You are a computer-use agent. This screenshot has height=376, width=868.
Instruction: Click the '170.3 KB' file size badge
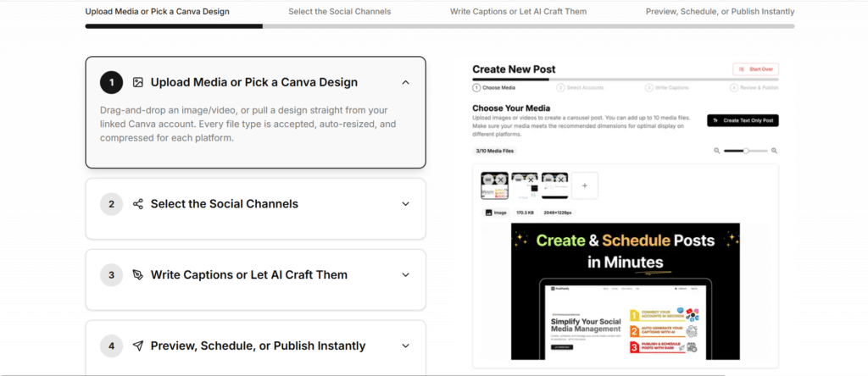525,213
